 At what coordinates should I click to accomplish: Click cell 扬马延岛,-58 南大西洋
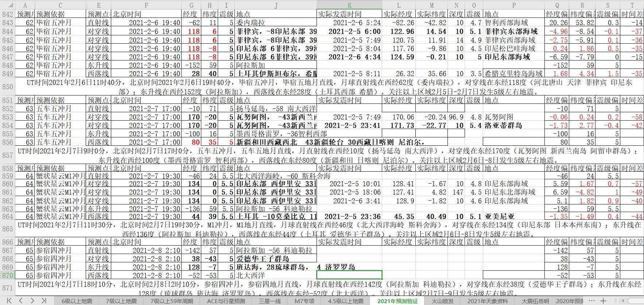pyautogui.click(x=276, y=109)
